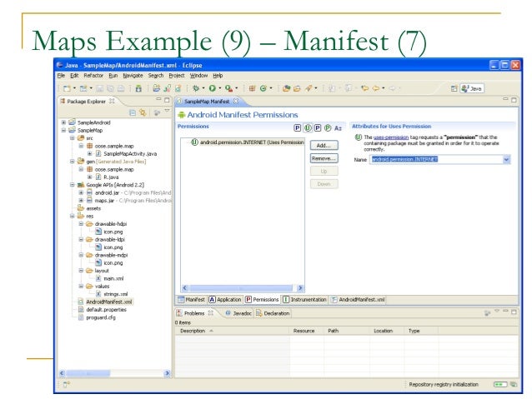
Task: Toggle the round green P filter
Action: click(x=328, y=127)
